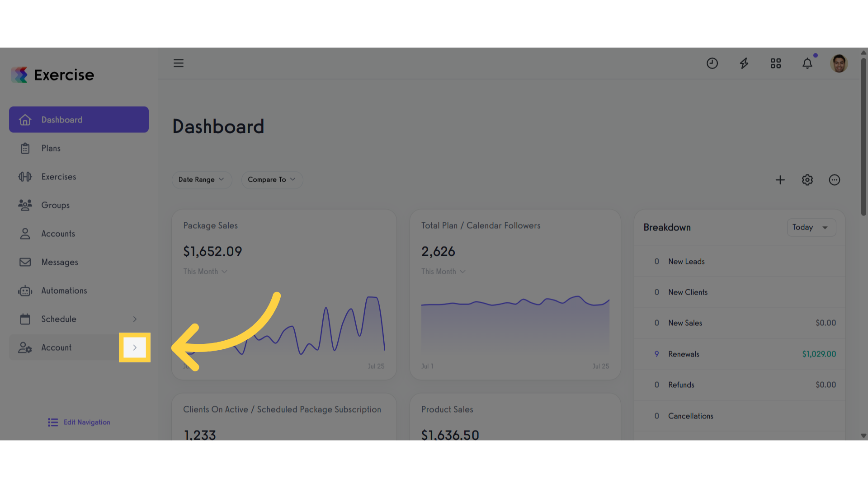Open the notifications bell
Screen dimensions: 868x488
tap(807, 64)
